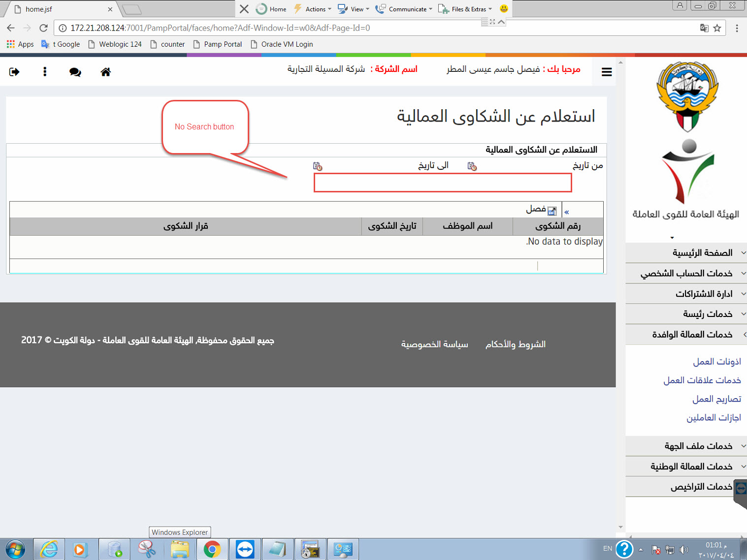Open the Apps bookmarks shortcut
This screenshot has height=560, width=747.
point(20,44)
